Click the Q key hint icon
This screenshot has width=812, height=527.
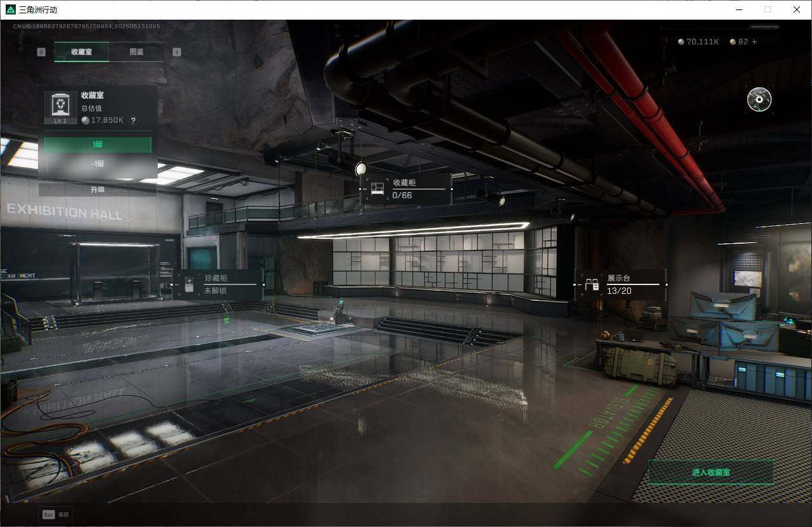[x=41, y=52]
